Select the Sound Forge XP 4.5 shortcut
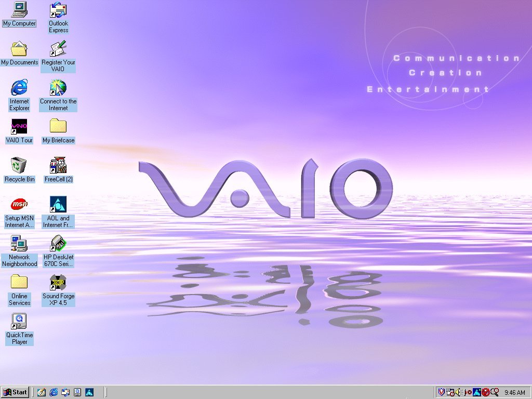This screenshot has height=399, width=532. pos(58,290)
